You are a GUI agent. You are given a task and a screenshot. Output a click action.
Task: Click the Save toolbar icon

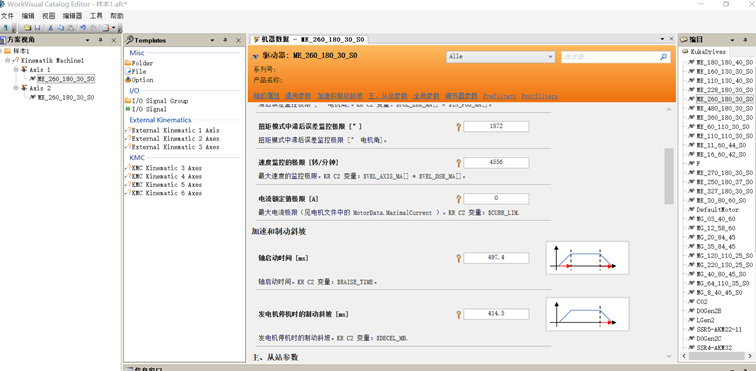pos(38,28)
